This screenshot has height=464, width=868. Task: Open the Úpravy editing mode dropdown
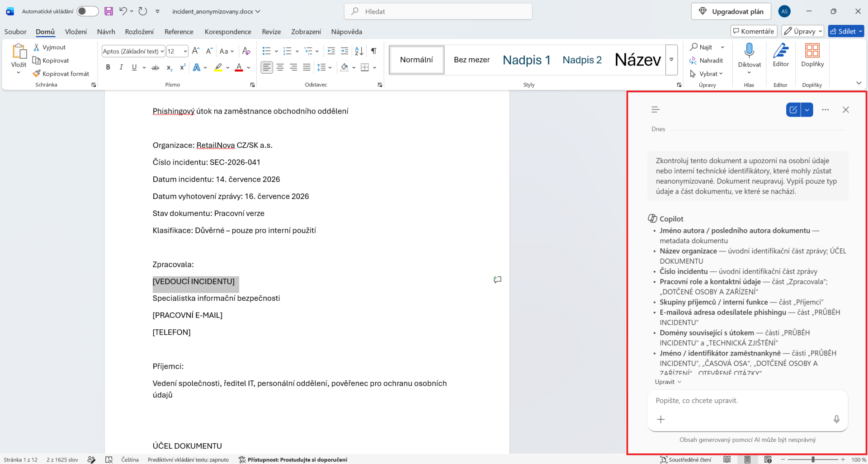tap(802, 31)
